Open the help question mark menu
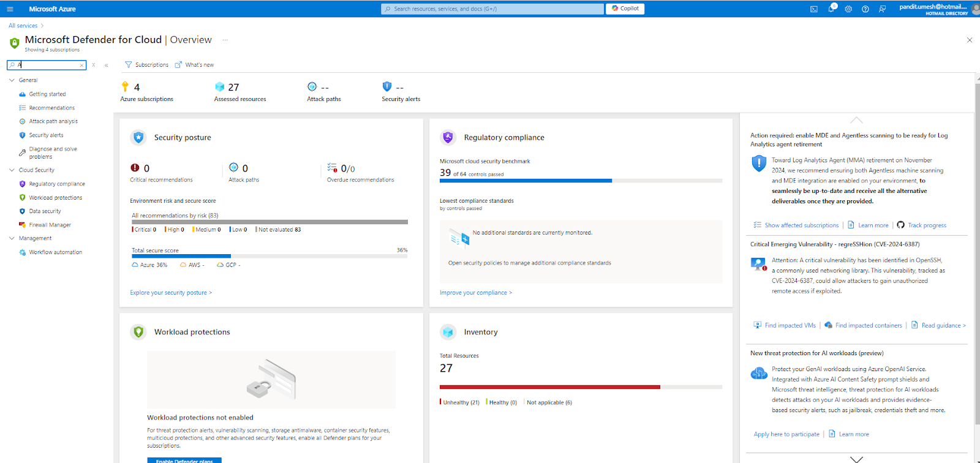The image size is (980, 463). coord(865,9)
